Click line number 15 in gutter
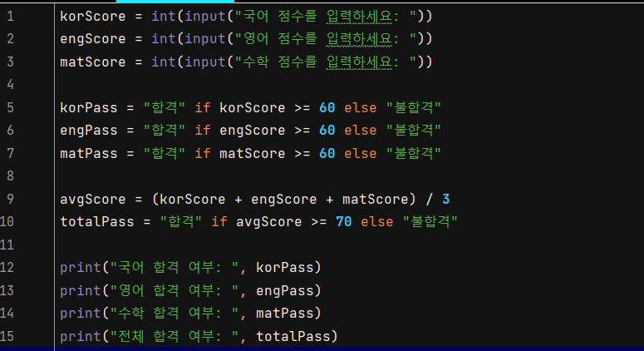 [x=7, y=337]
